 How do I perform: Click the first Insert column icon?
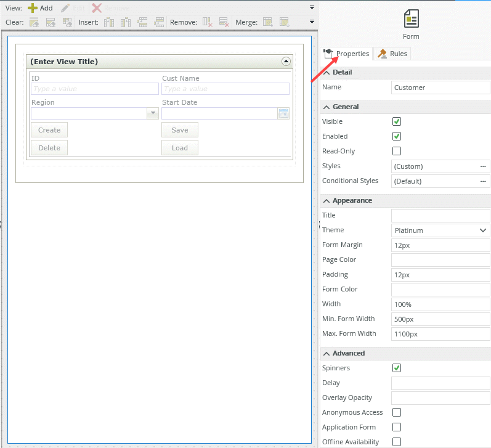(x=109, y=23)
